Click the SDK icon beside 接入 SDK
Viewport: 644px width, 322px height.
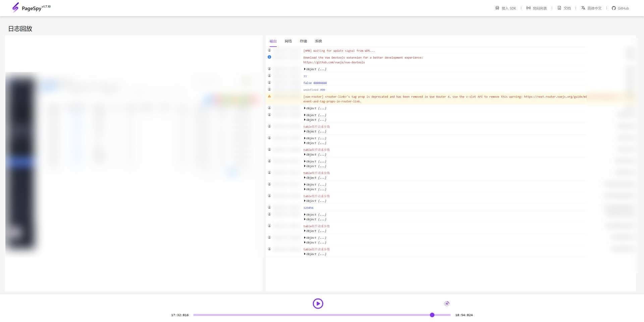497,8
